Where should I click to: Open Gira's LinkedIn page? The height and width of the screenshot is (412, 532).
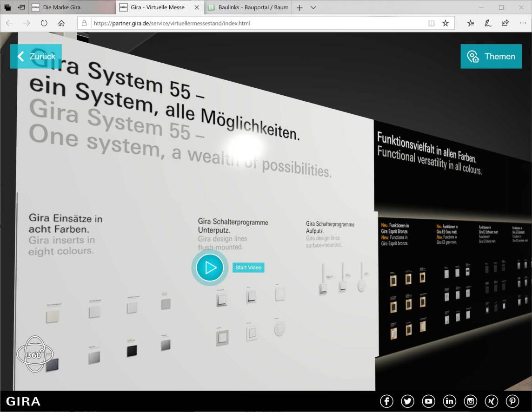450,401
